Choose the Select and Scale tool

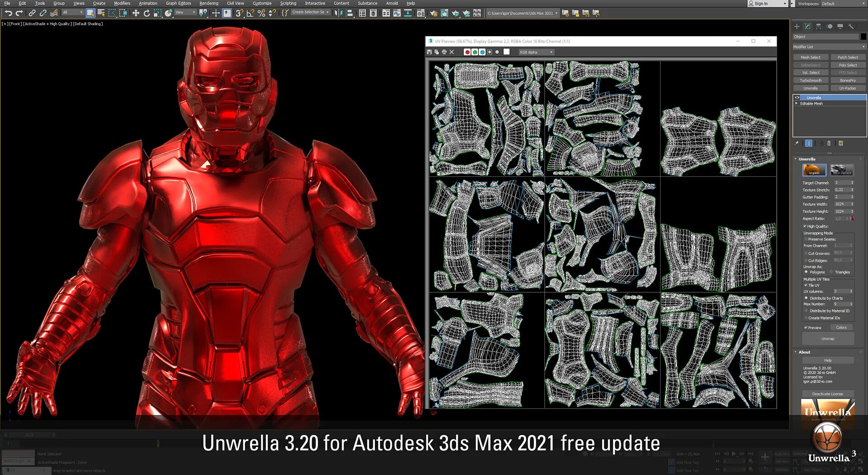[x=157, y=13]
